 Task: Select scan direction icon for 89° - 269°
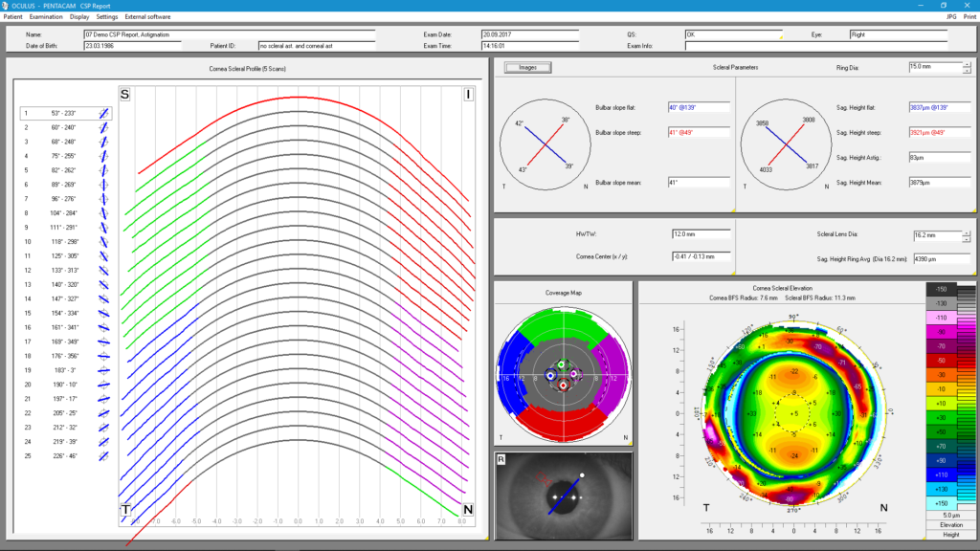click(103, 185)
